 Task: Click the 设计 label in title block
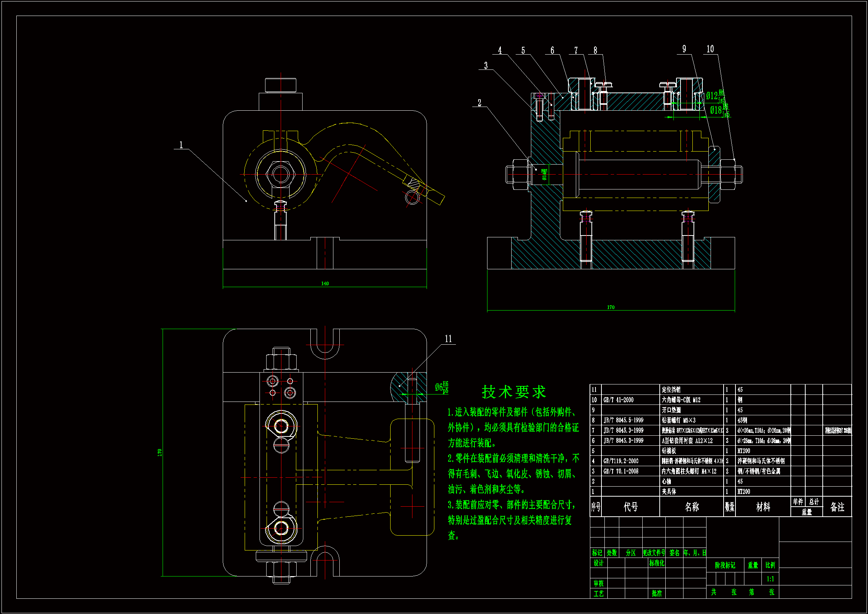click(x=598, y=563)
